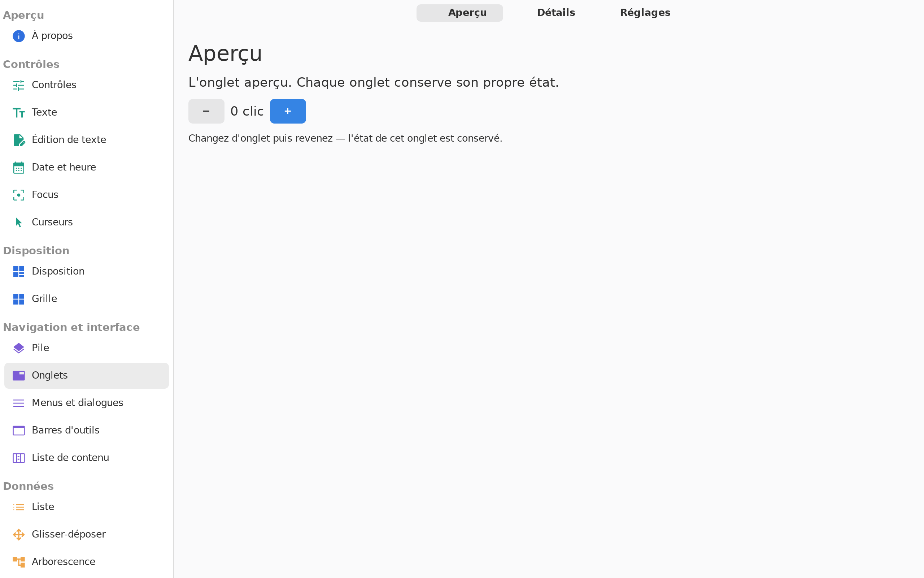This screenshot has height=578, width=924.
Task: Click the blue layout icon beside Disposition
Action: (x=19, y=271)
